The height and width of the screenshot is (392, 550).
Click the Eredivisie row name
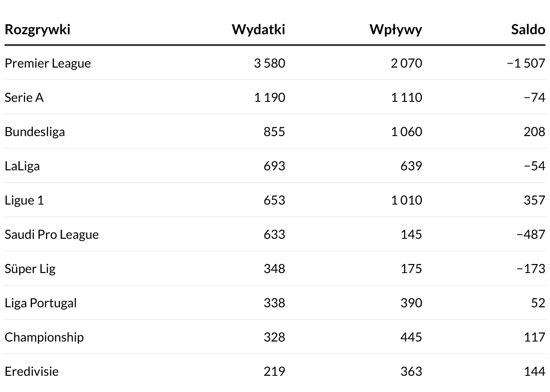point(32,371)
